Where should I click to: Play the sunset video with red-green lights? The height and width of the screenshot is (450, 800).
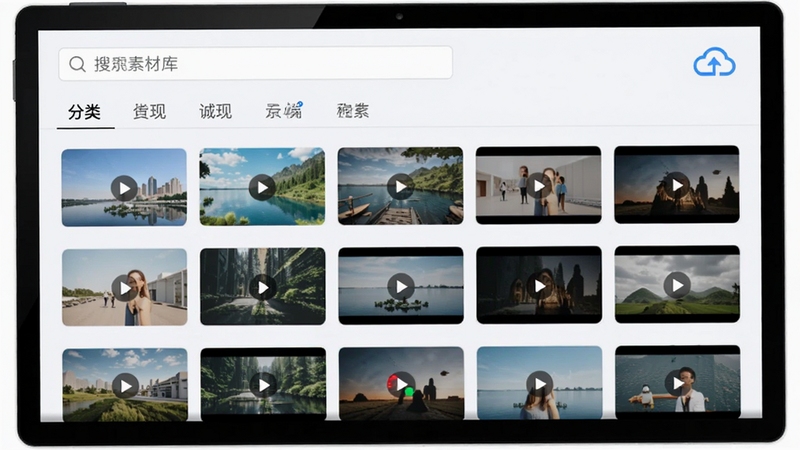point(402,384)
